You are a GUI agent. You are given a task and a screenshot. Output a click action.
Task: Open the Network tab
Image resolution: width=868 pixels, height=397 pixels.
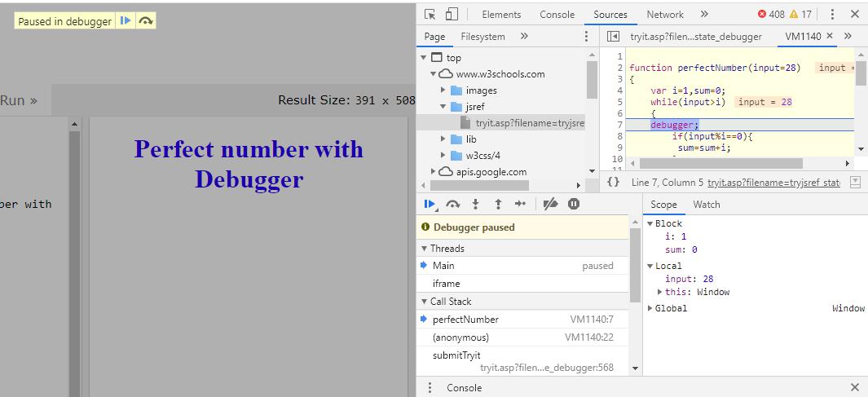(665, 15)
